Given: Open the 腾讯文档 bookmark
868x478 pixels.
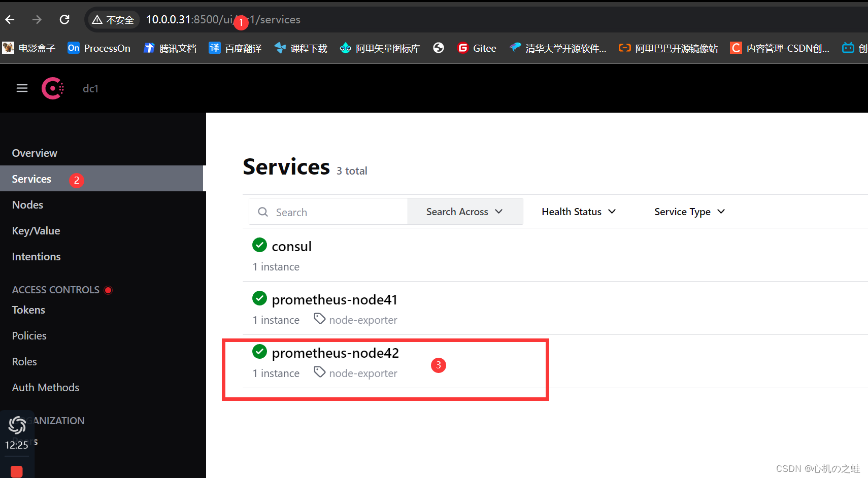Looking at the screenshot, I should tap(170, 48).
